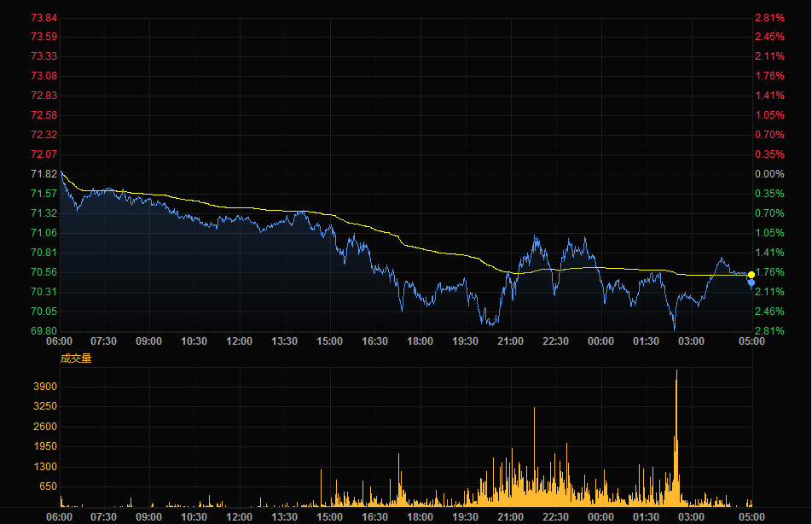Pick the 21:00 time label under price chart
The width and height of the screenshot is (812, 524).
click(510, 341)
